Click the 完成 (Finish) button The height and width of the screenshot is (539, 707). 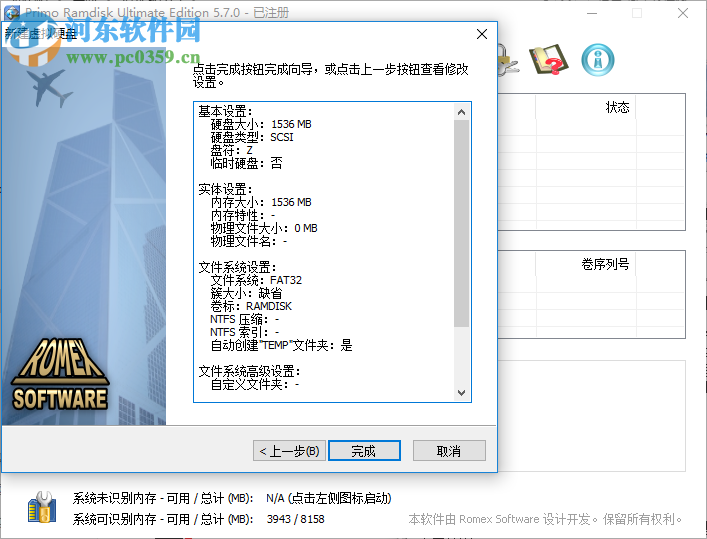364,451
